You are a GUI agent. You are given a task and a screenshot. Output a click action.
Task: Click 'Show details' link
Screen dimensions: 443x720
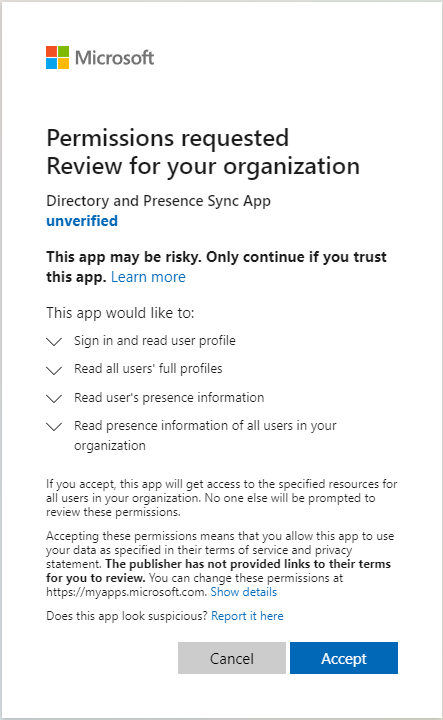[x=244, y=592]
